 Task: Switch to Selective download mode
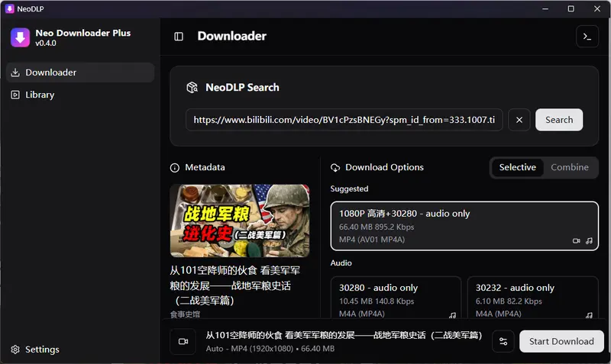[517, 167]
